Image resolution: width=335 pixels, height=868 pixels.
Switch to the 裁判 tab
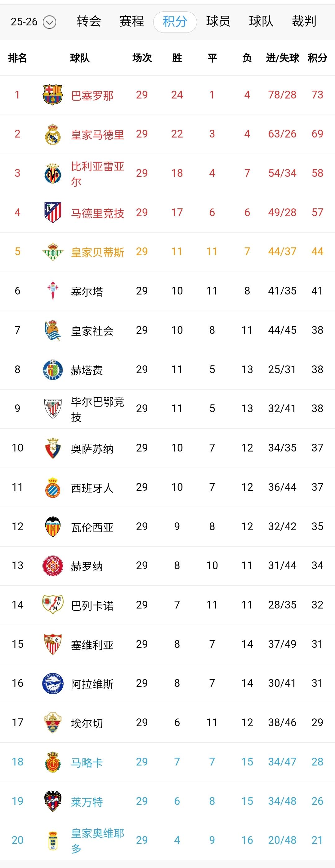coord(304,22)
